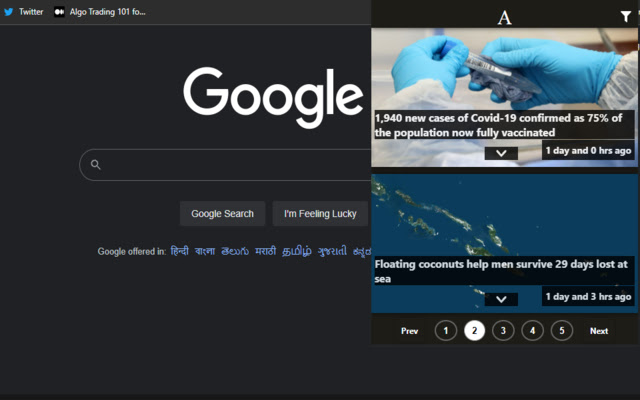Click the Google logo
The image size is (640, 400).
273,97
